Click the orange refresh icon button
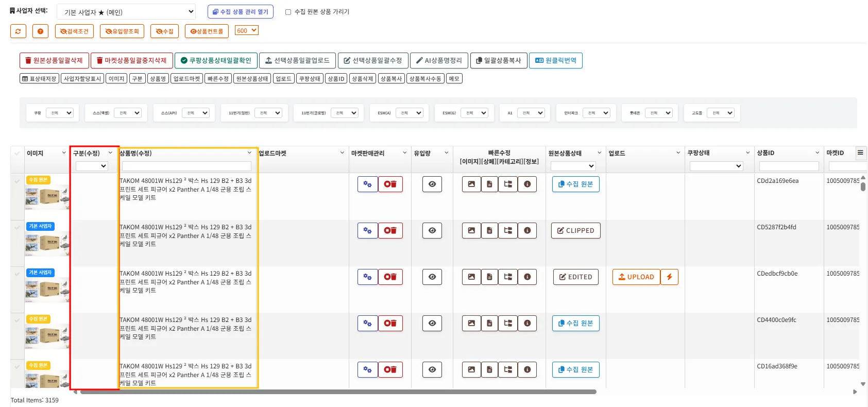 (18, 31)
